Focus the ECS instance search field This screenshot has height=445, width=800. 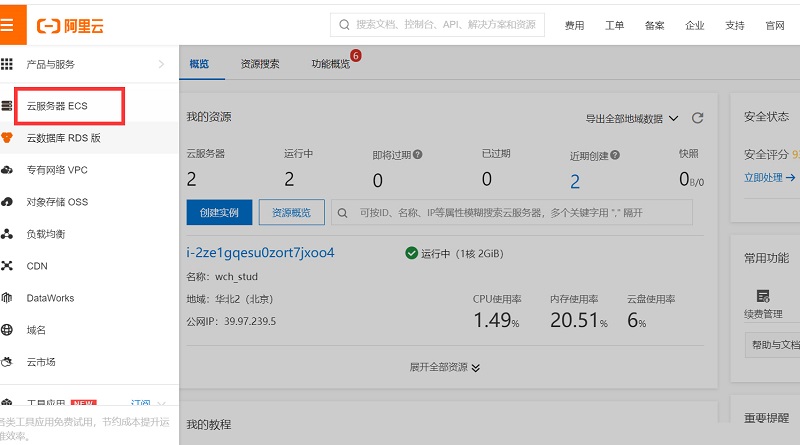click(512, 212)
